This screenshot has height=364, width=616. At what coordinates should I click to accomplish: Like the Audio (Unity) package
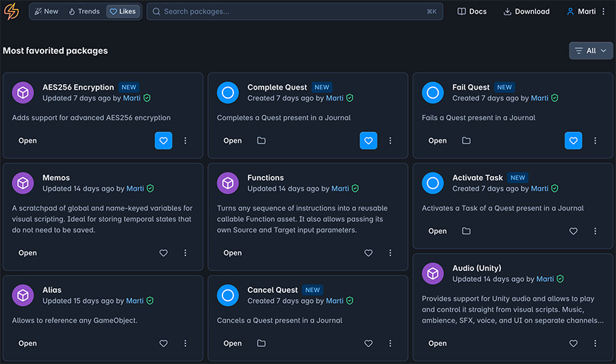click(574, 343)
